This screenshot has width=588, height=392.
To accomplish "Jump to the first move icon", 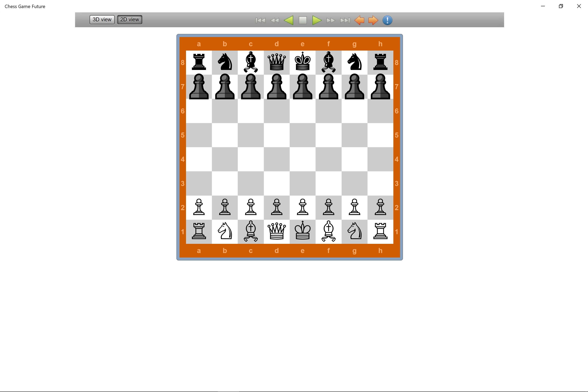I will click(x=260, y=20).
